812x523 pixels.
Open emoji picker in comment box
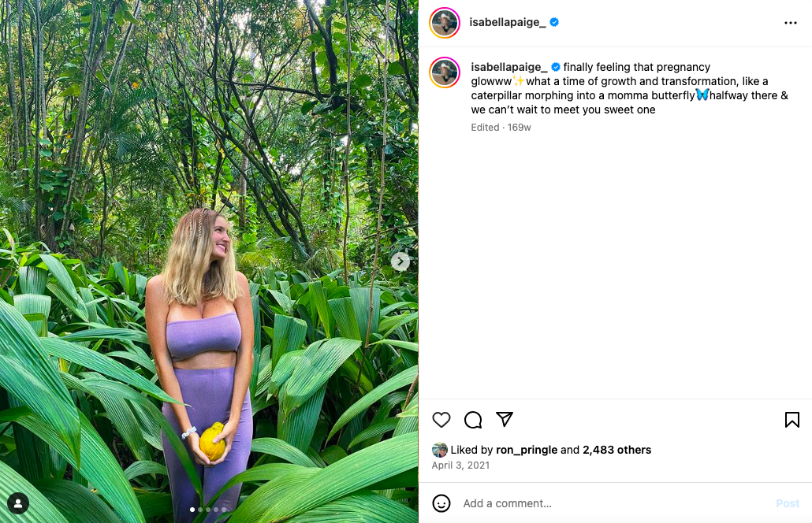pyautogui.click(x=441, y=503)
